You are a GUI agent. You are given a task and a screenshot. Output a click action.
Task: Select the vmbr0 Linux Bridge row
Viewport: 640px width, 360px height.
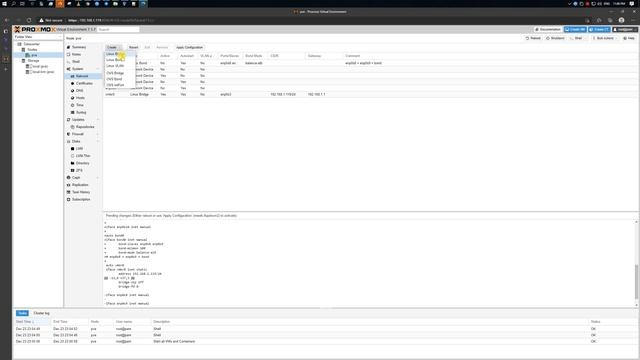(369, 94)
